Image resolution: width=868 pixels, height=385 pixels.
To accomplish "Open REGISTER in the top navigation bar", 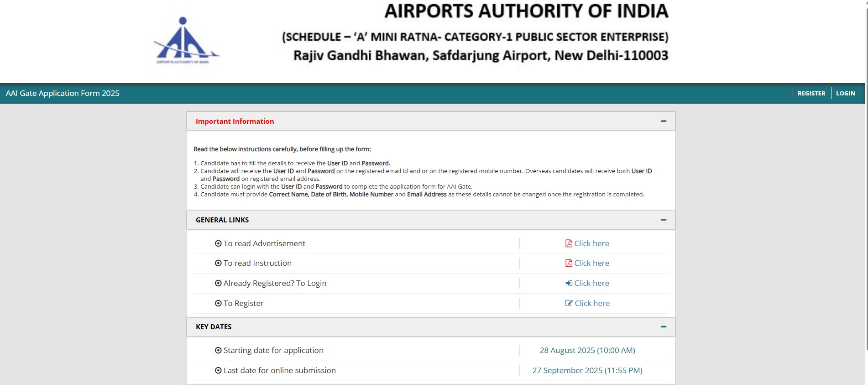I will point(811,93).
